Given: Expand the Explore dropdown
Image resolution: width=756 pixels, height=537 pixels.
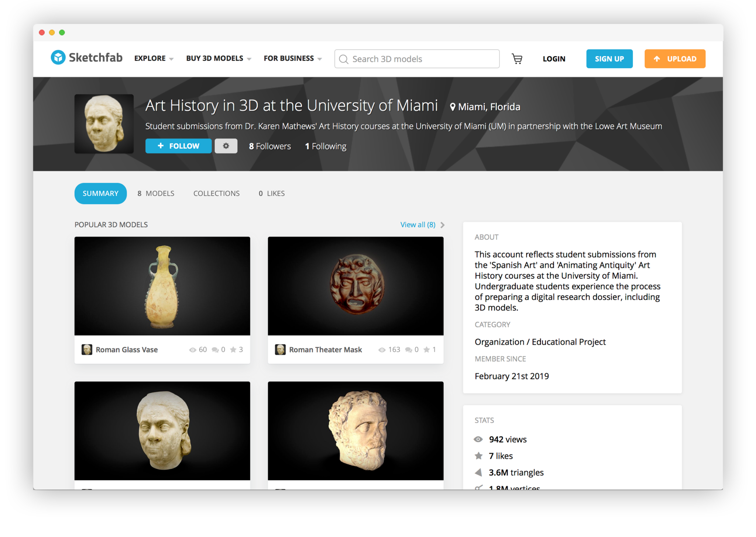Looking at the screenshot, I should pyautogui.click(x=153, y=58).
